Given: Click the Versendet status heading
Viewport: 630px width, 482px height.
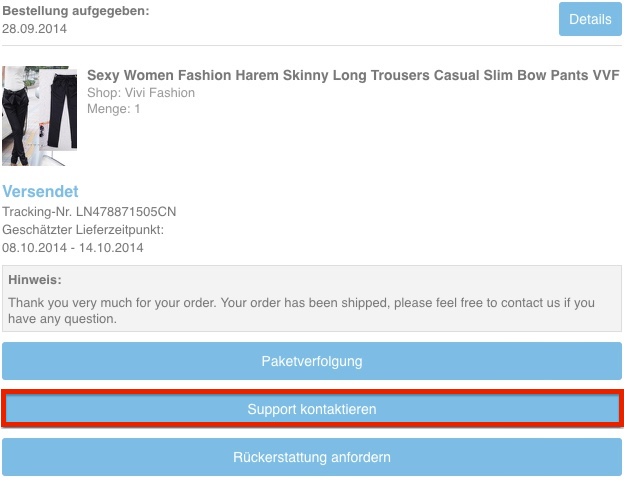Looking at the screenshot, I should pyautogui.click(x=40, y=191).
